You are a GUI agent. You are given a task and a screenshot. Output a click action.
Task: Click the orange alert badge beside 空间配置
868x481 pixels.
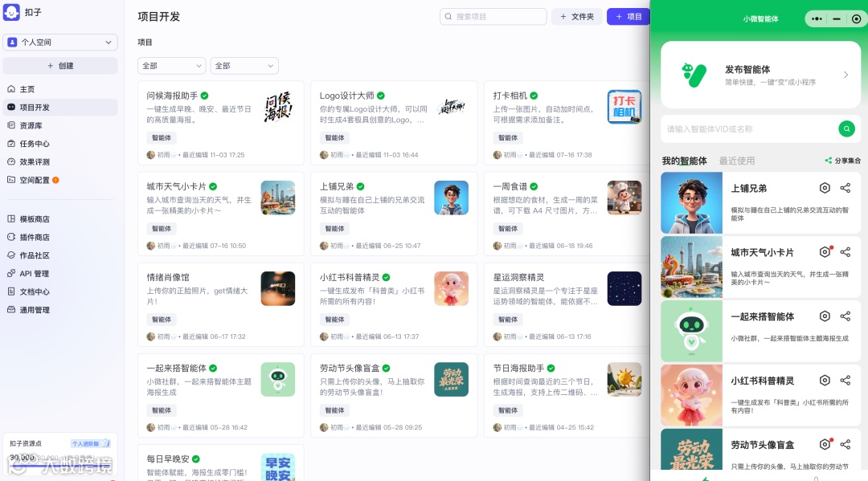coord(55,180)
